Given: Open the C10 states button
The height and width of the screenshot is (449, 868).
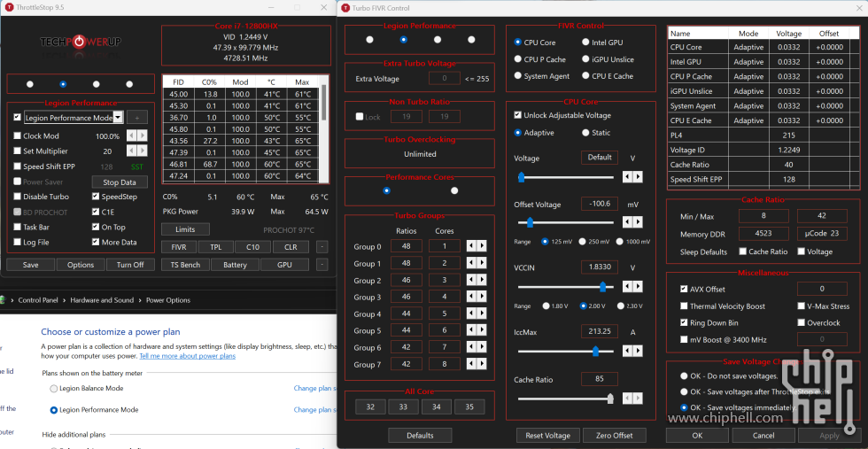Looking at the screenshot, I should tap(252, 247).
